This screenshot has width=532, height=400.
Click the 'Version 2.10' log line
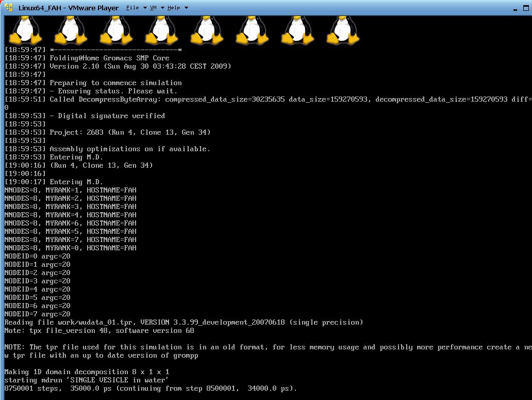click(x=118, y=66)
